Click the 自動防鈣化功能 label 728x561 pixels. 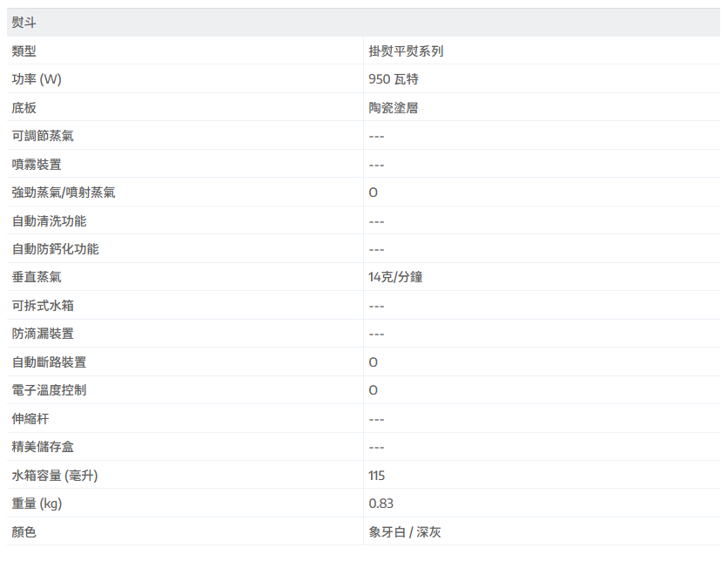[55, 249]
